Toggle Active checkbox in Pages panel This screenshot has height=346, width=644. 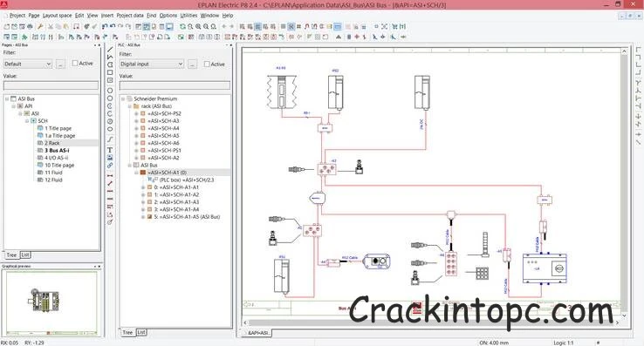pos(75,64)
